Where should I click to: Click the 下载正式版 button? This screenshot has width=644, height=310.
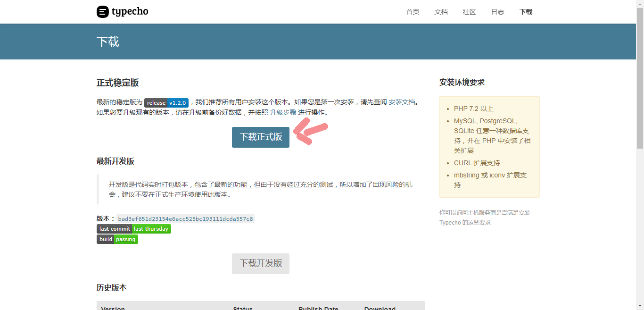click(261, 137)
